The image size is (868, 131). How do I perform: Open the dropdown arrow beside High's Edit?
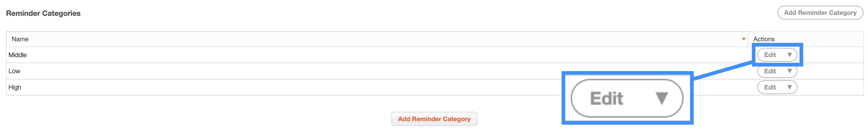tap(789, 87)
